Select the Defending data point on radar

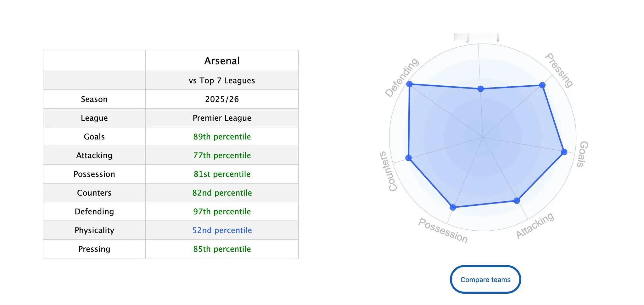pyautogui.click(x=409, y=84)
